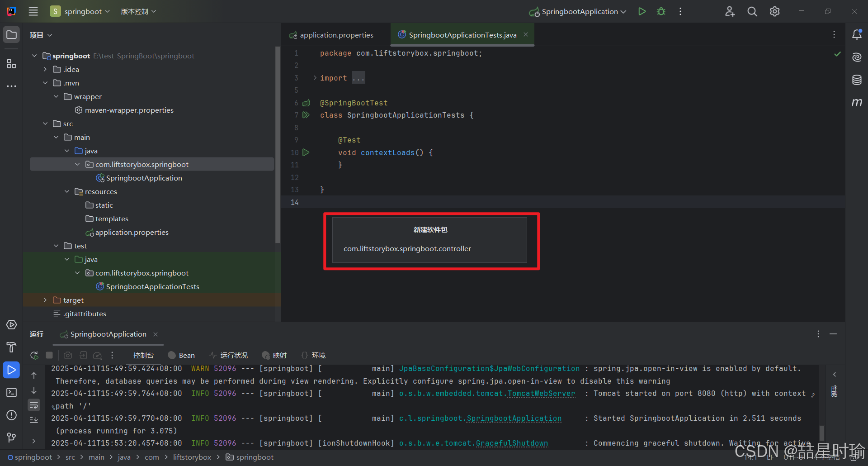
Task: Close the SpringbootApplication run tab
Action: (156, 334)
